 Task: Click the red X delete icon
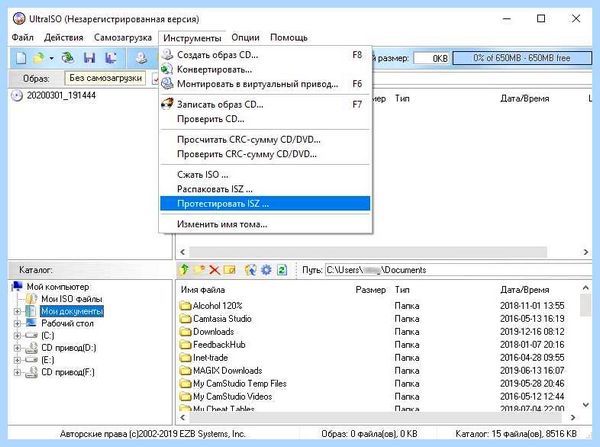tap(214, 270)
